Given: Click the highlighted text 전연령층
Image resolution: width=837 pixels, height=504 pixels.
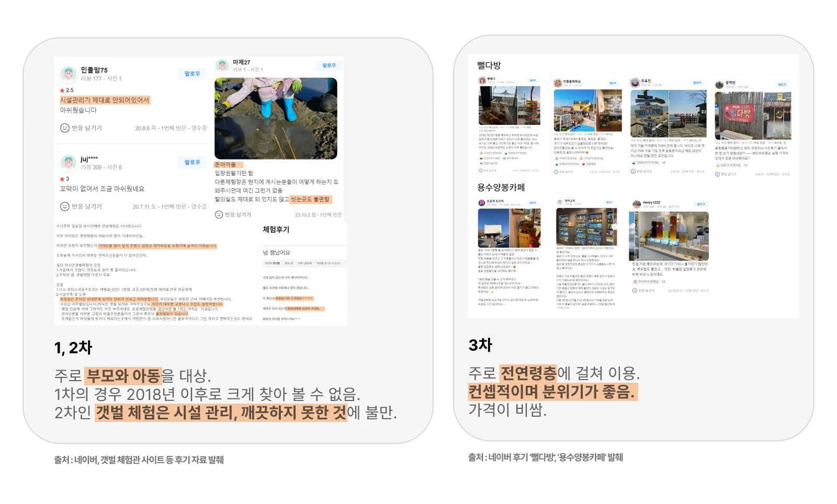Looking at the screenshot, I should [528, 373].
